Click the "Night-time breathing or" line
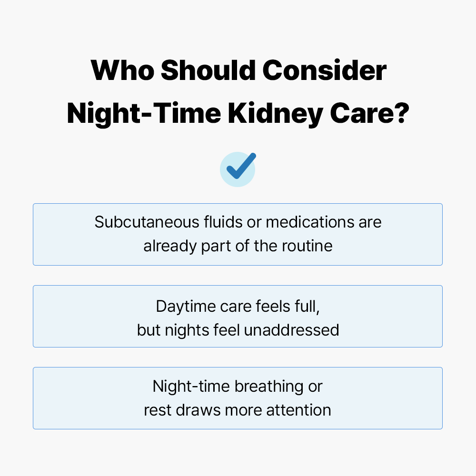476x476 pixels. [x=238, y=386]
